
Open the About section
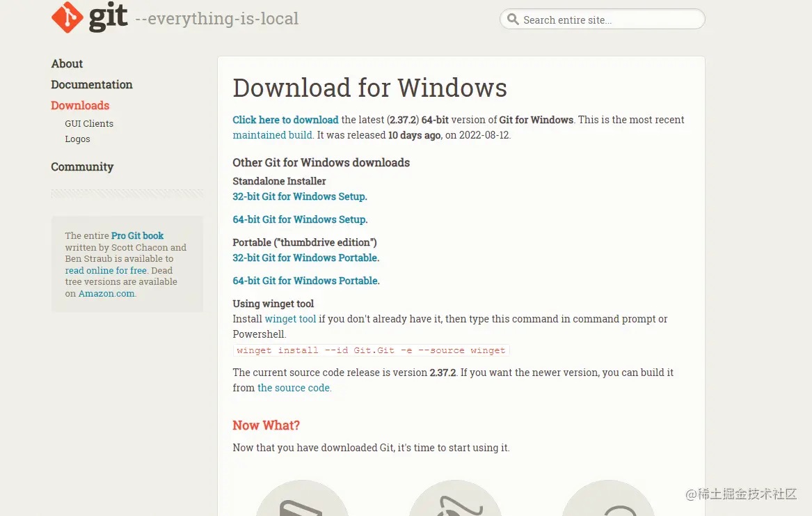[67, 64]
